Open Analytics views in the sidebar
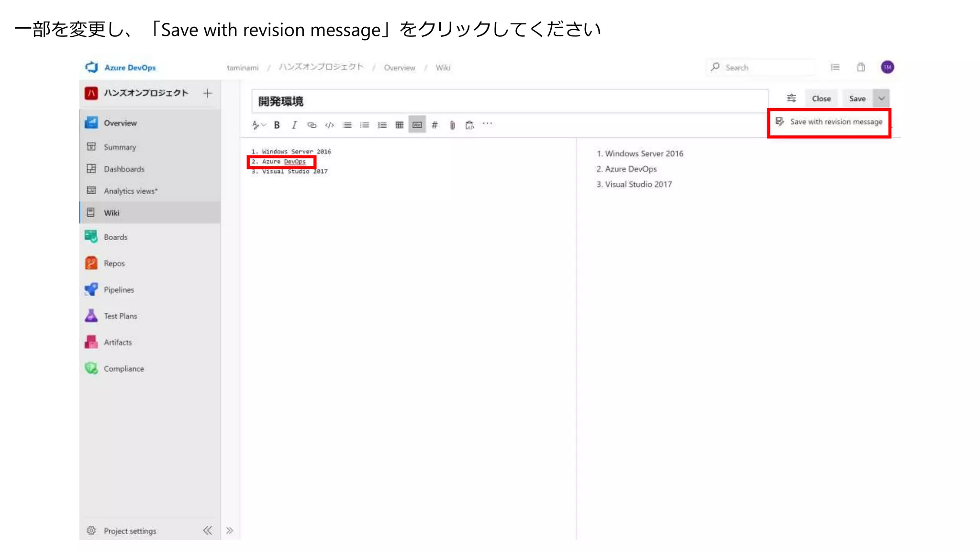Viewport: 980px width, 551px height. (x=150, y=191)
